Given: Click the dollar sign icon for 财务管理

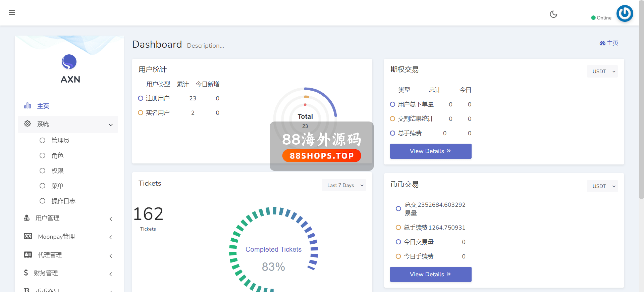Looking at the screenshot, I should coord(26,273).
